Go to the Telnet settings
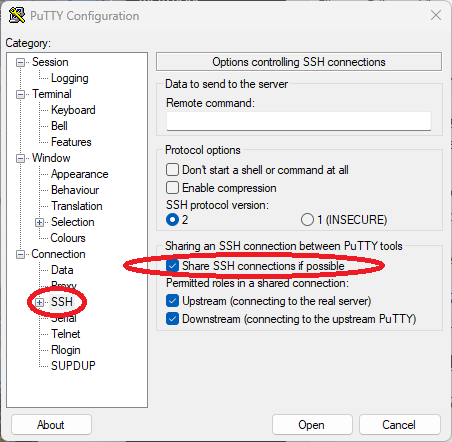Viewport: 452px width, 442px height. (66, 334)
